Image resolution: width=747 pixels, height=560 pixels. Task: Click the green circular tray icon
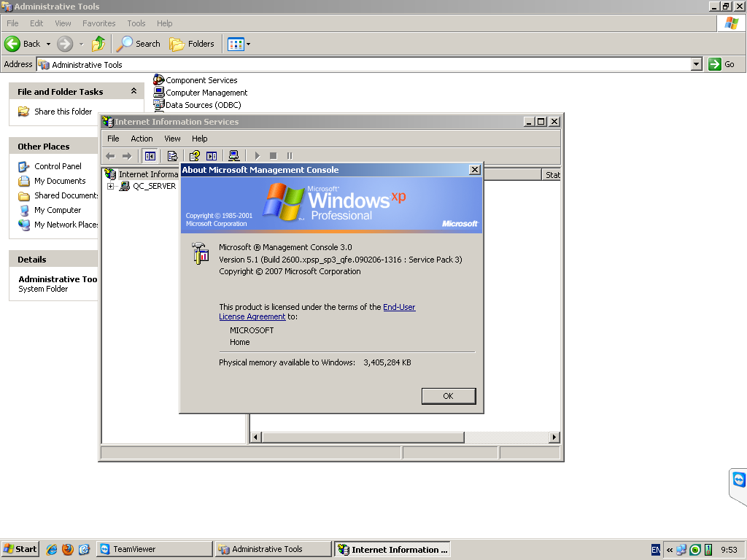pyautogui.click(x=695, y=550)
